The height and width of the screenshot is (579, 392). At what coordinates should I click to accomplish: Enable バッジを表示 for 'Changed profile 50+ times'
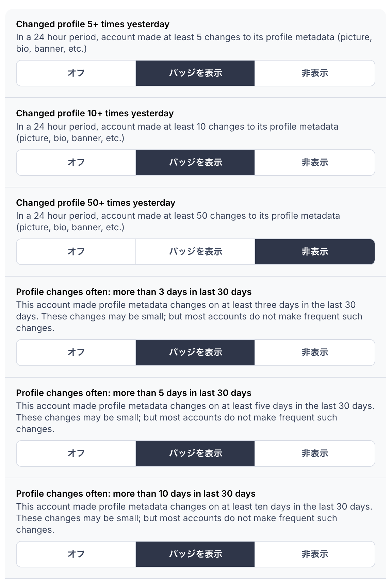pyautogui.click(x=195, y=252)
